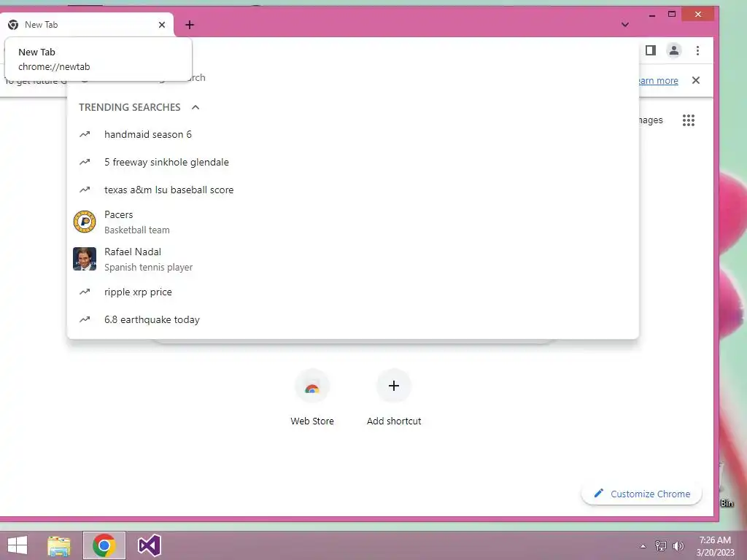
Task: Open the Web Store shortcut
Action: point(312,397)
